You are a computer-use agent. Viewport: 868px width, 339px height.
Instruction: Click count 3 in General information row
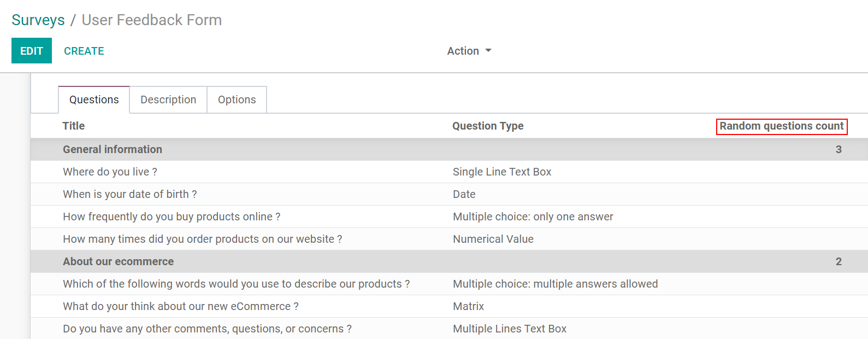click(x=839, y=149)
